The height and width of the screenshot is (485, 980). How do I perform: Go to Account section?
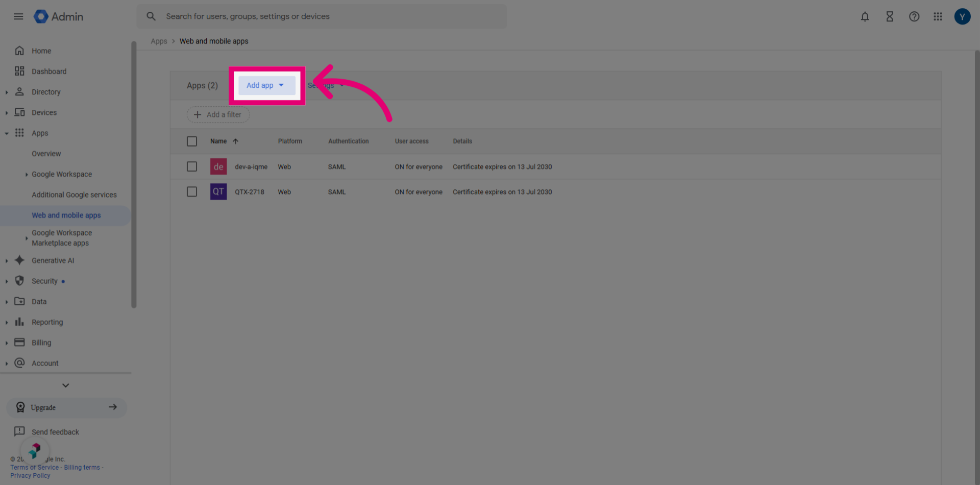45,363
